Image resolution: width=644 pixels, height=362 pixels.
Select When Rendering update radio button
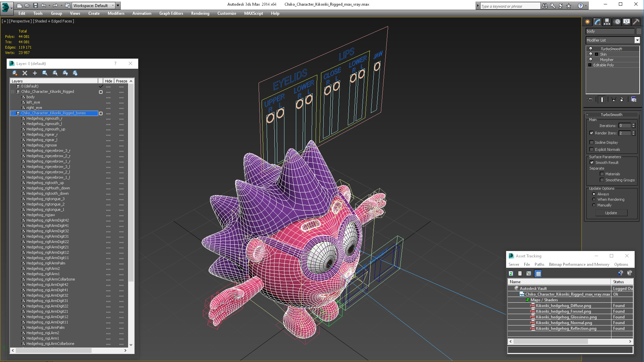(594, 199)
